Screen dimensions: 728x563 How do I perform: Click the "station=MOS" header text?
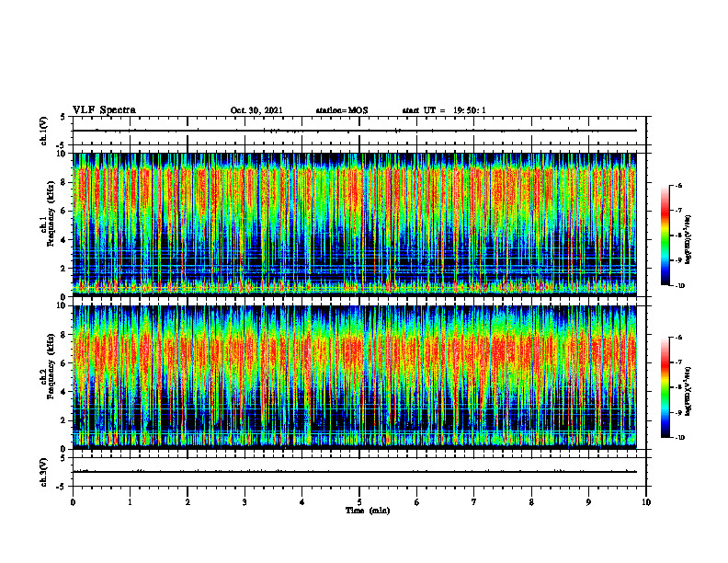tap(342, 110)
